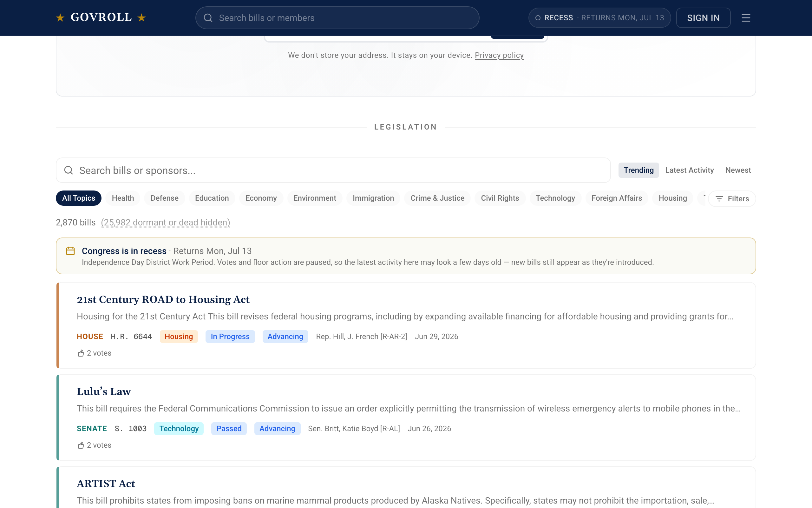The width and height of the screenshot is (812, 508).
Task: Click the Jun 26, 2026 date
Action: [429, 429]
